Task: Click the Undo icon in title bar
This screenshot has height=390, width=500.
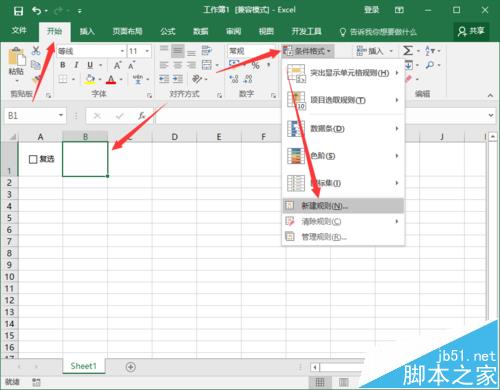Action: [x=36, y=11]
